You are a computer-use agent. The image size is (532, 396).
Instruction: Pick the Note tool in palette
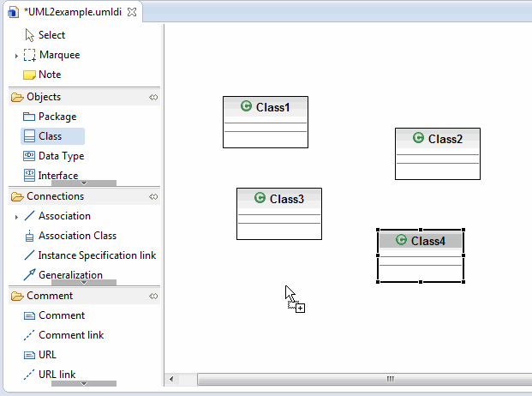[x=49, y=75]
